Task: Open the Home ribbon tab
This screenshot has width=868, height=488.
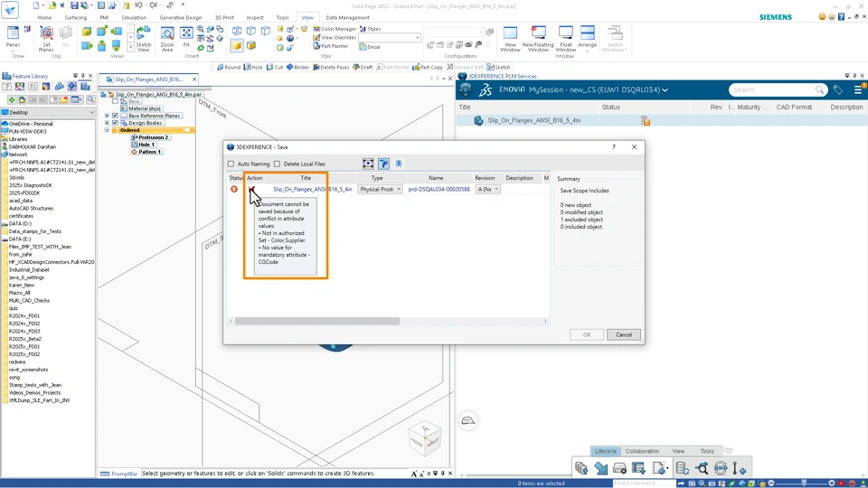Action: coord(44,18)
